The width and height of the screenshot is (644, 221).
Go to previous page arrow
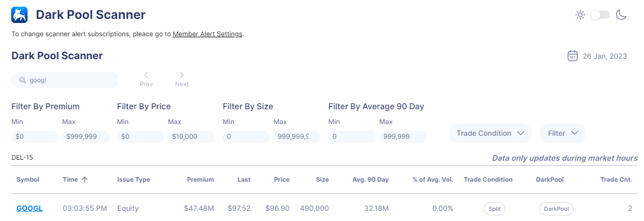pyautogui.click(x=146, y=75)
